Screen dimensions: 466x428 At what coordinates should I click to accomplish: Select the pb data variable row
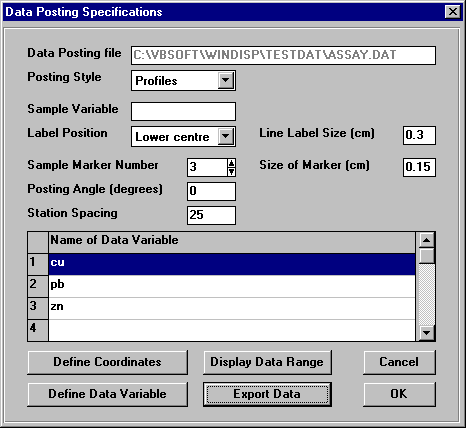(232, 286)
